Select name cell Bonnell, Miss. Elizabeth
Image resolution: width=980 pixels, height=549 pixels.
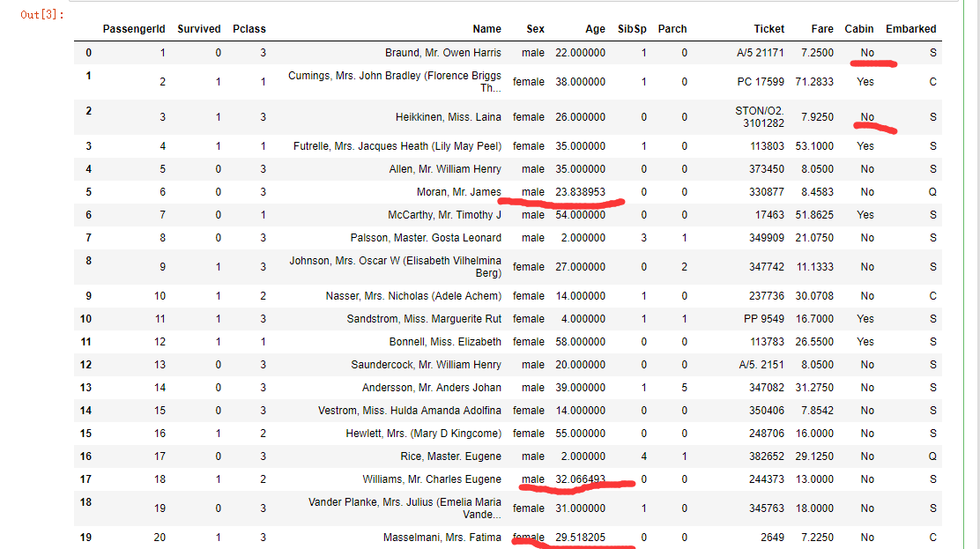(445, 341)
